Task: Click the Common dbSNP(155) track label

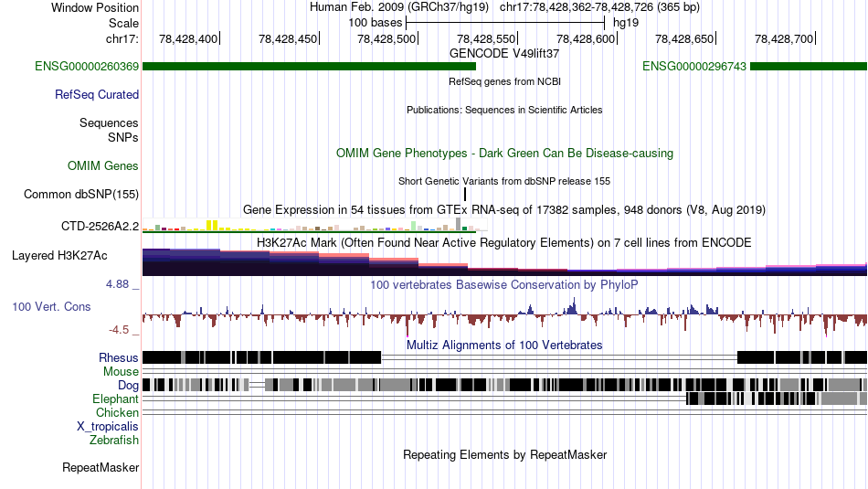Action: pos(81,195)
